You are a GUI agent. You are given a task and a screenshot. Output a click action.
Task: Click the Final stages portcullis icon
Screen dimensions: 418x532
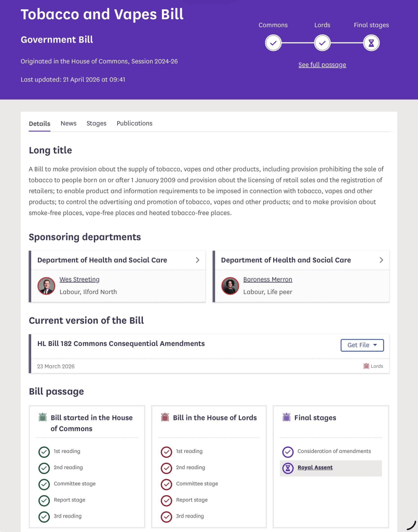pyautogui.click(x=286, y=417)
